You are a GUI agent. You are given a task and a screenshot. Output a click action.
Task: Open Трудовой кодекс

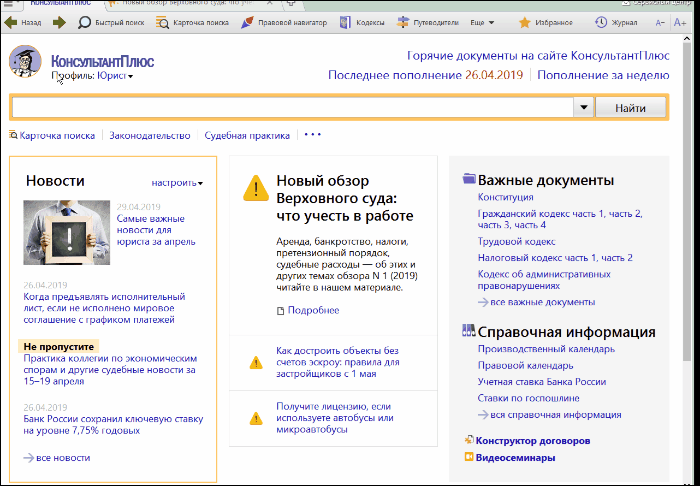pos(517,241)
